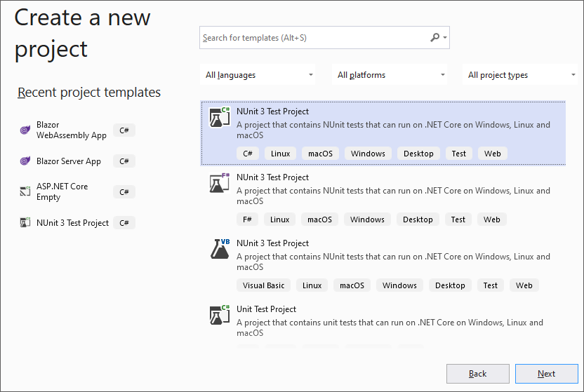
Task: Proceed with the Next button
Action: [x=546, y=373]
